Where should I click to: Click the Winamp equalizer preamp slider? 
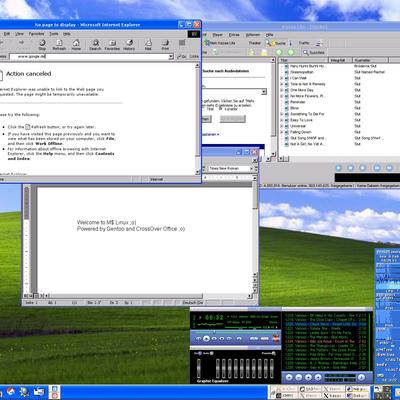click(199, 368)
